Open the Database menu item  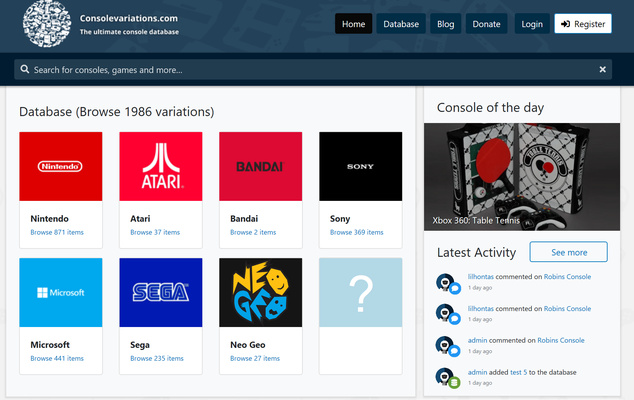[401, 24]
